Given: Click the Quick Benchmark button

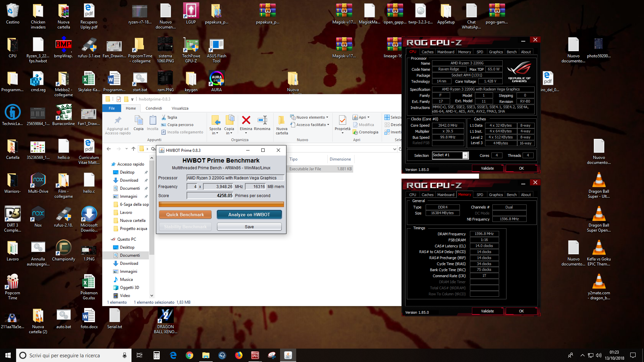Looking at the screenshot, I should pyautogui.click(x=185, y=215).
